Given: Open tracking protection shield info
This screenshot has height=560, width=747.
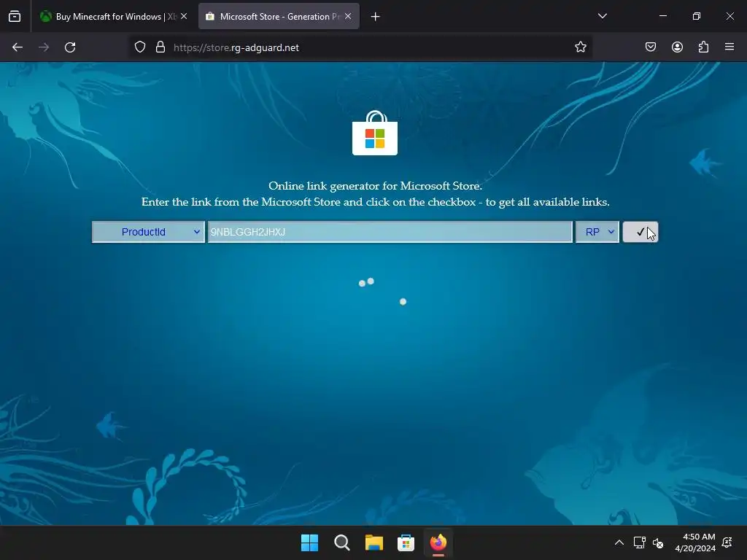Looking at the screenshot, I should (x=139, y=47).
